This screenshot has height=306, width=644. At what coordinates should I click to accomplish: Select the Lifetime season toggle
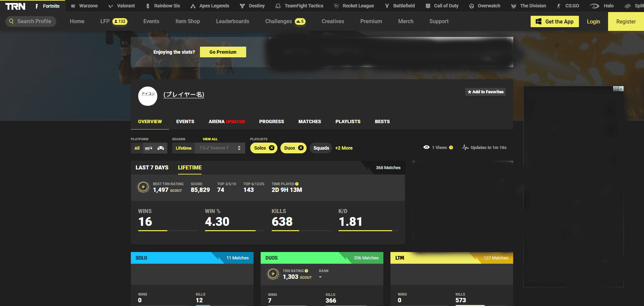pos(183,148)
